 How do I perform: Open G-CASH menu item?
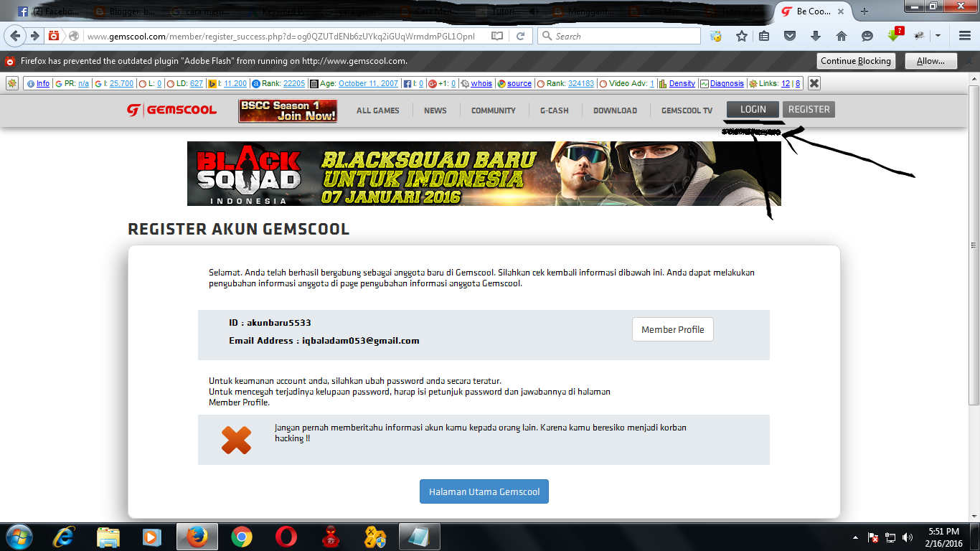pos(555,110)
